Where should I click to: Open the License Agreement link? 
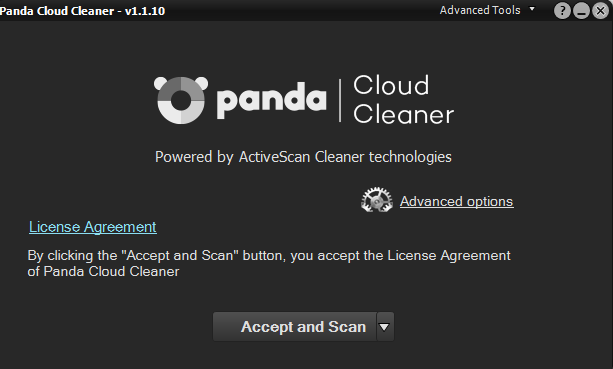[x=93, y=227]
